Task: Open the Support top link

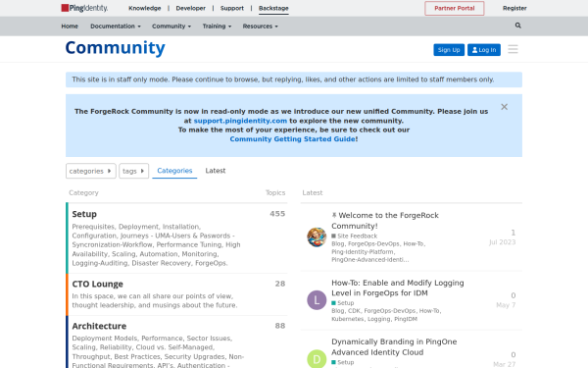Action: [x=231, y=8]
